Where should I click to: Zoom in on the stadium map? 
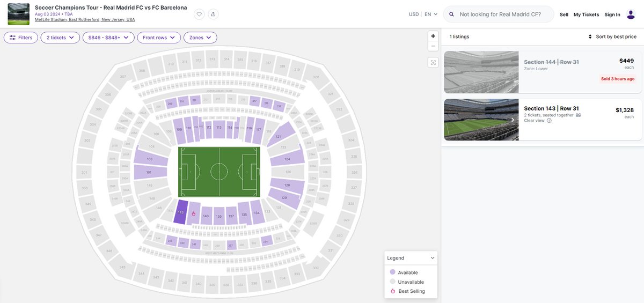coord(433,36)
